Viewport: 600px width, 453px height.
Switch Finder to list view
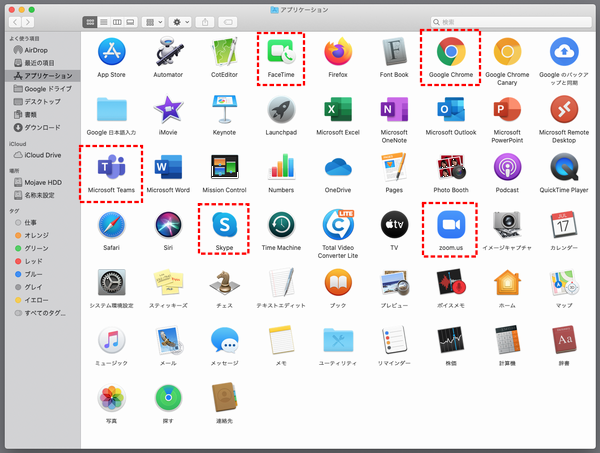click(x=104, y=22)
